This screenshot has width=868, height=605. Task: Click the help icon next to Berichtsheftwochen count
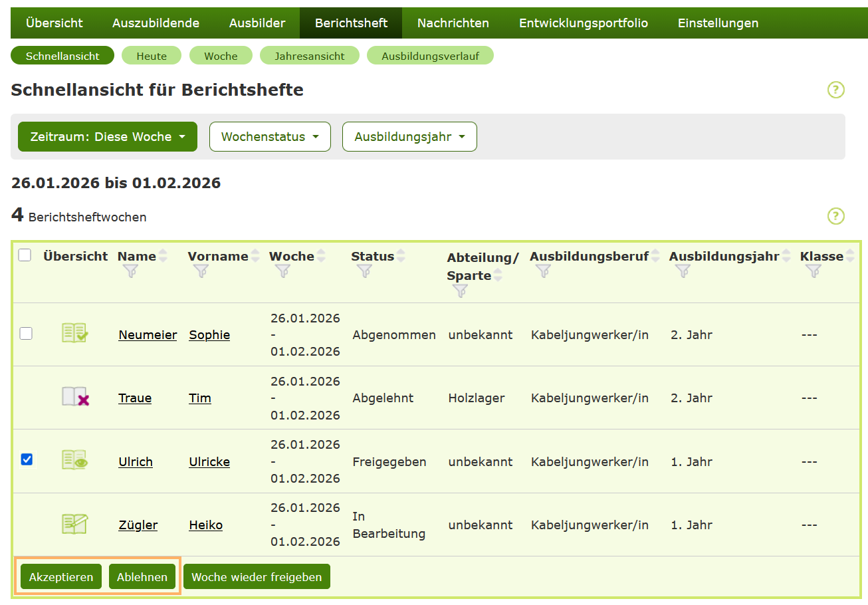tap(836, 217)
